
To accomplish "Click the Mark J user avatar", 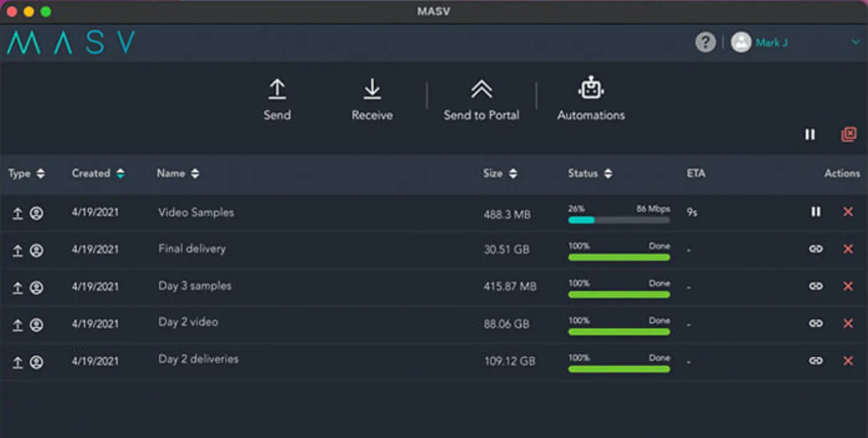I will coord(741,42).
